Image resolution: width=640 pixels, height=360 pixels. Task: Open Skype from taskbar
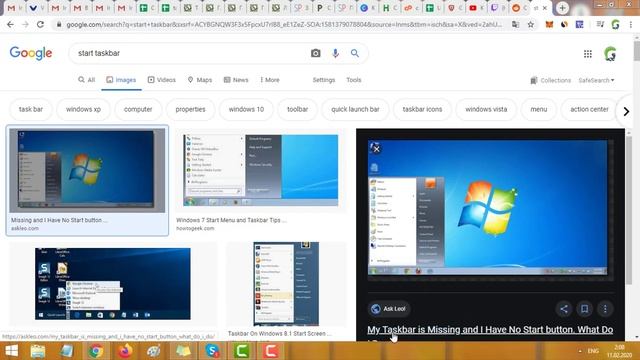tap(212, 351)
